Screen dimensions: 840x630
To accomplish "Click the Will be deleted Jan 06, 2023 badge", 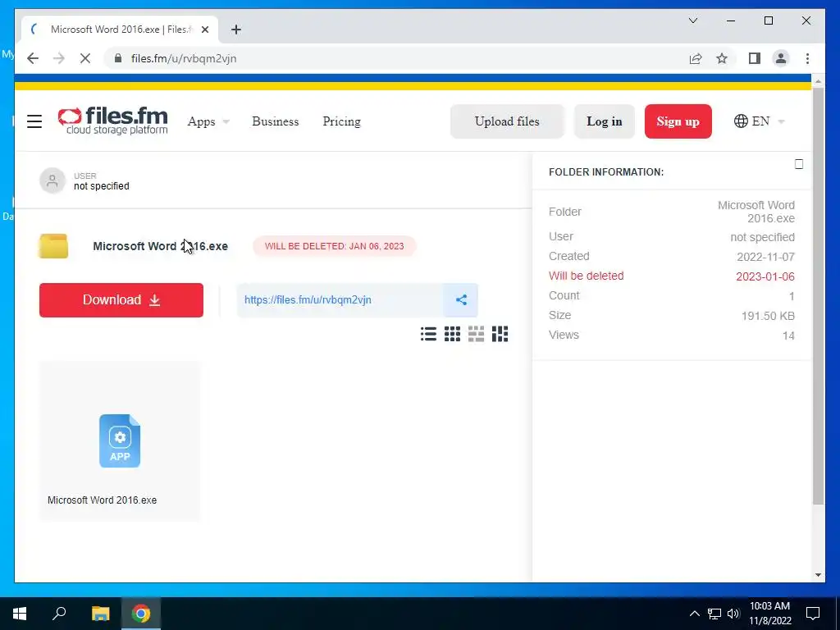I will click(335, 246).
